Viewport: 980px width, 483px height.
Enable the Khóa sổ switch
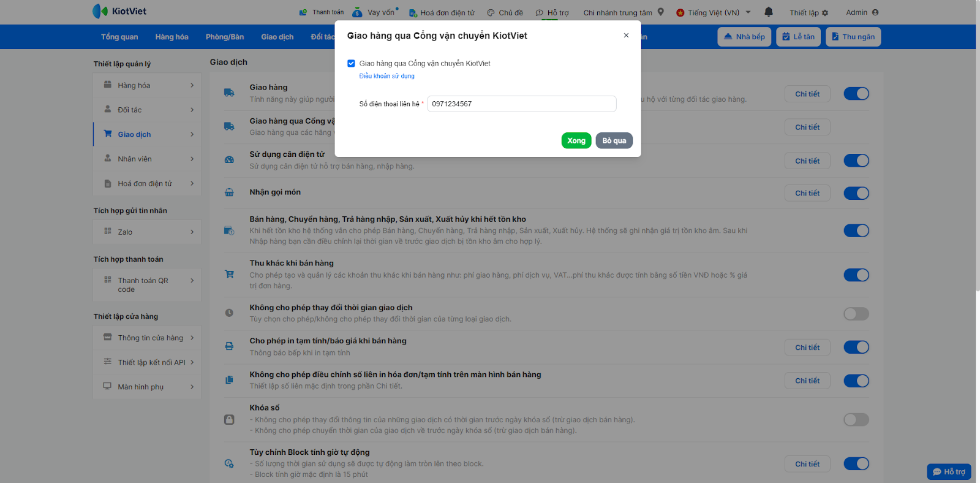[856, 419]
